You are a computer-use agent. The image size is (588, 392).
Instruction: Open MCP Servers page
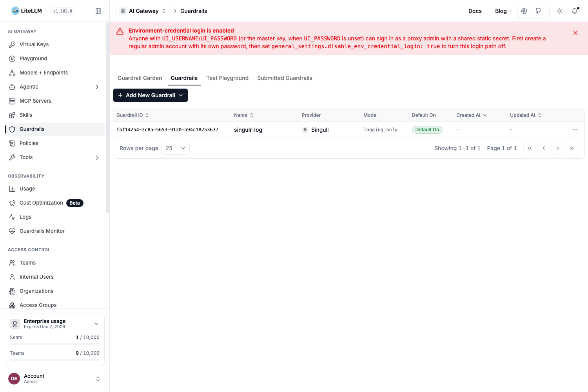pos(54,101)
